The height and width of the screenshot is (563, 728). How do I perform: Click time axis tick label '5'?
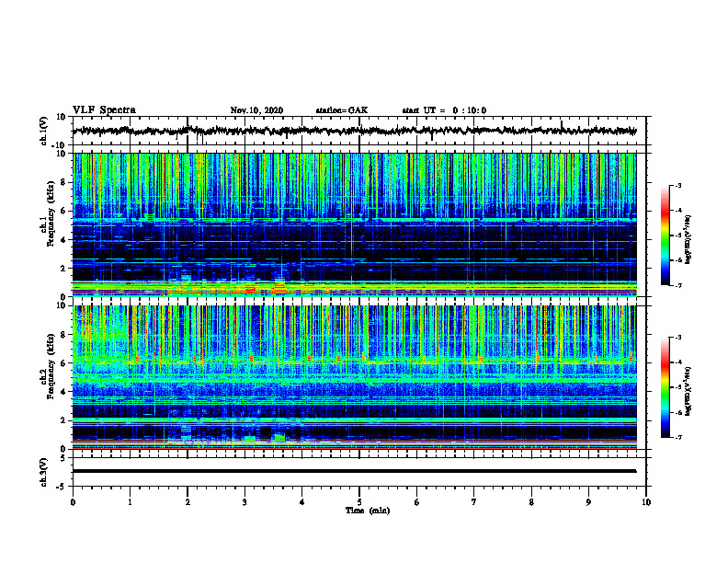click(x=359, y=502)
